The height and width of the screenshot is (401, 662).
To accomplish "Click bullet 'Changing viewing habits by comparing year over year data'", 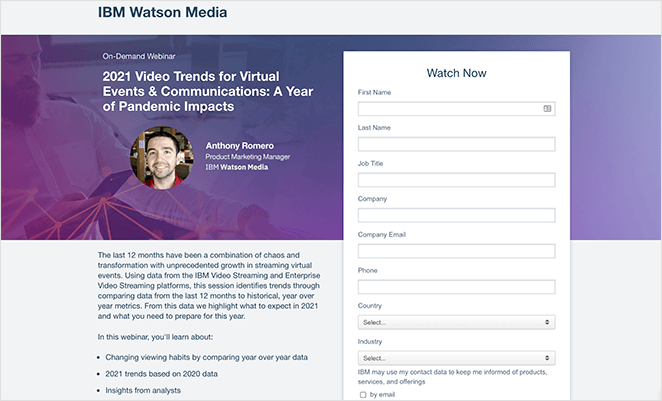I will coord(206,357).
